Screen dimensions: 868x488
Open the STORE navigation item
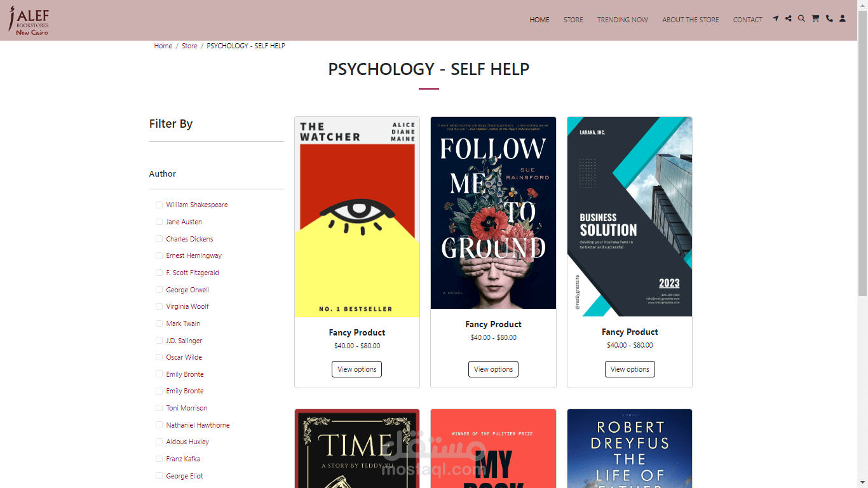click(x=573, y=20)
